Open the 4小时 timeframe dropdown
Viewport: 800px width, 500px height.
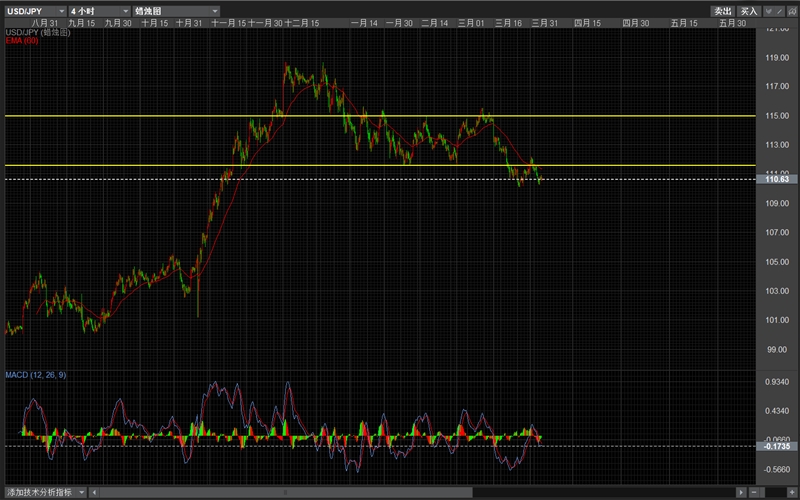click(x=99, y=11)
